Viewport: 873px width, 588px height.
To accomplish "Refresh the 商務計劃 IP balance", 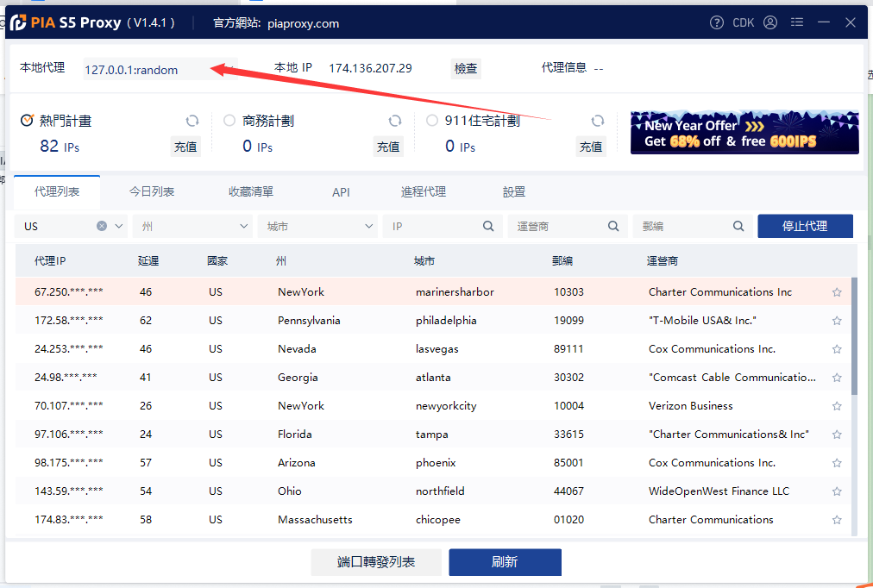I will pyautogui.click(x=395, y=121).
